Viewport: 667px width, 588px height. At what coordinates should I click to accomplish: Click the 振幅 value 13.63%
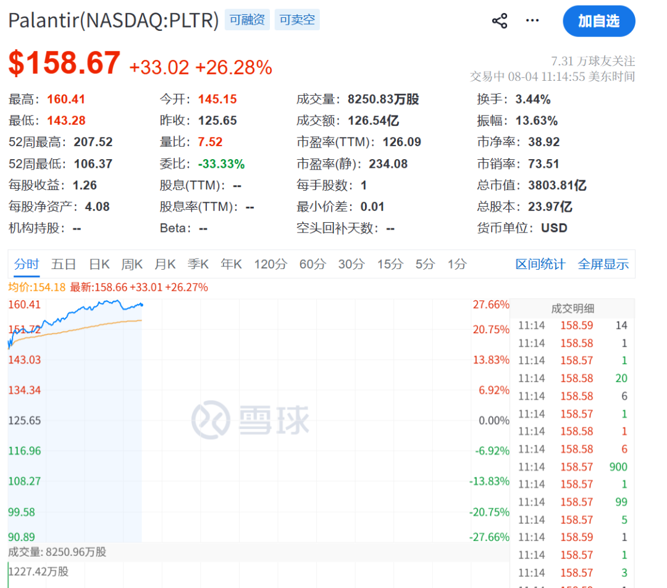536,120
